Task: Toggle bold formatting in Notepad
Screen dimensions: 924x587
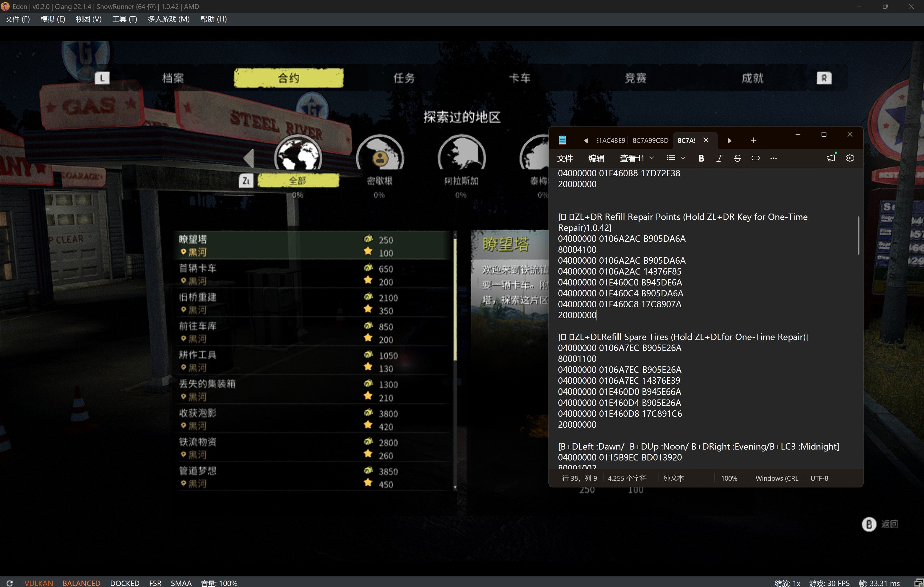Action: tap(701, 158)
